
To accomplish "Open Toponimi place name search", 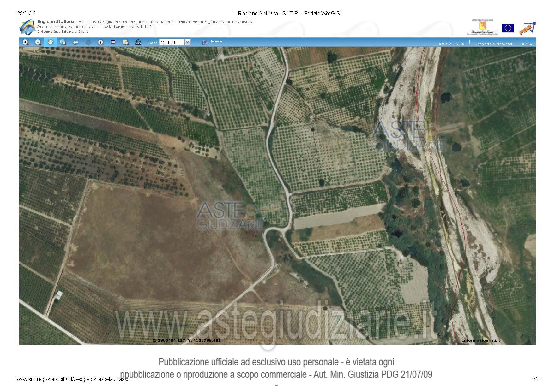I will point(217,41).
